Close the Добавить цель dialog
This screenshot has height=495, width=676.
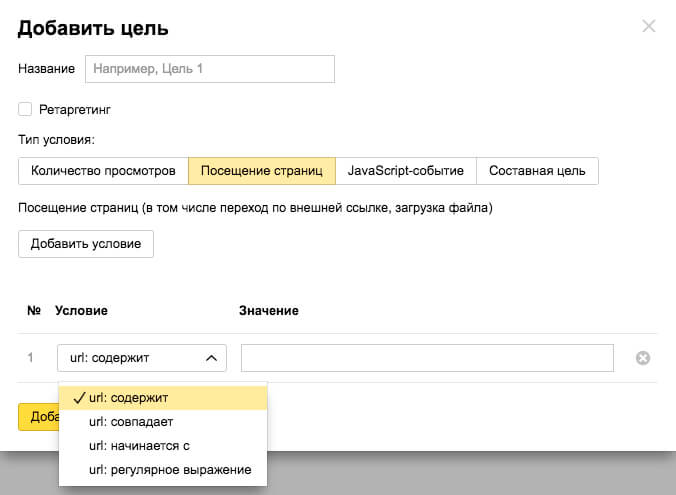[648, 26]
